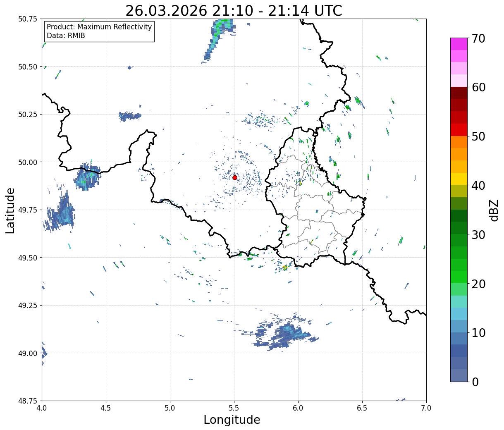
Task: Click the Latitude axis label
Action: click(x=10, y=210)
